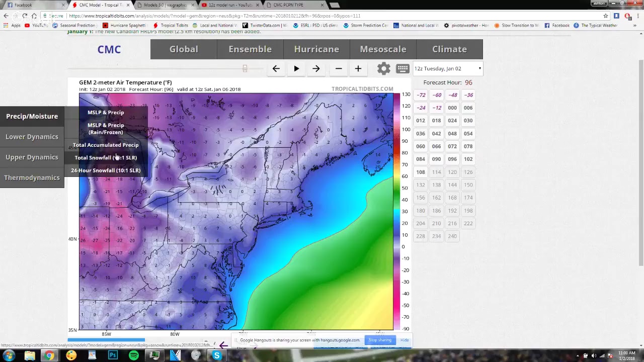Open the Hurricane models tab
The height and width of the screenshot is (362, 644).
316,49
